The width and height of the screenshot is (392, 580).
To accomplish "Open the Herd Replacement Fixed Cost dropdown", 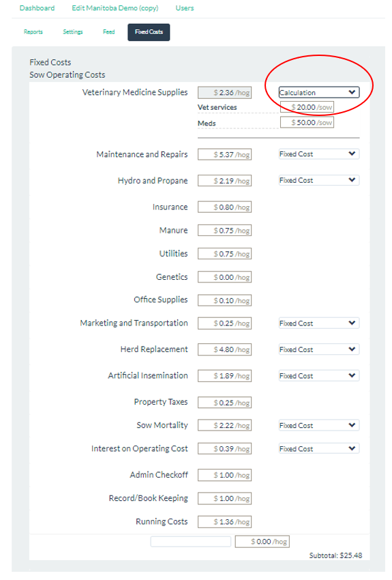I will click(x=319, y=349).
